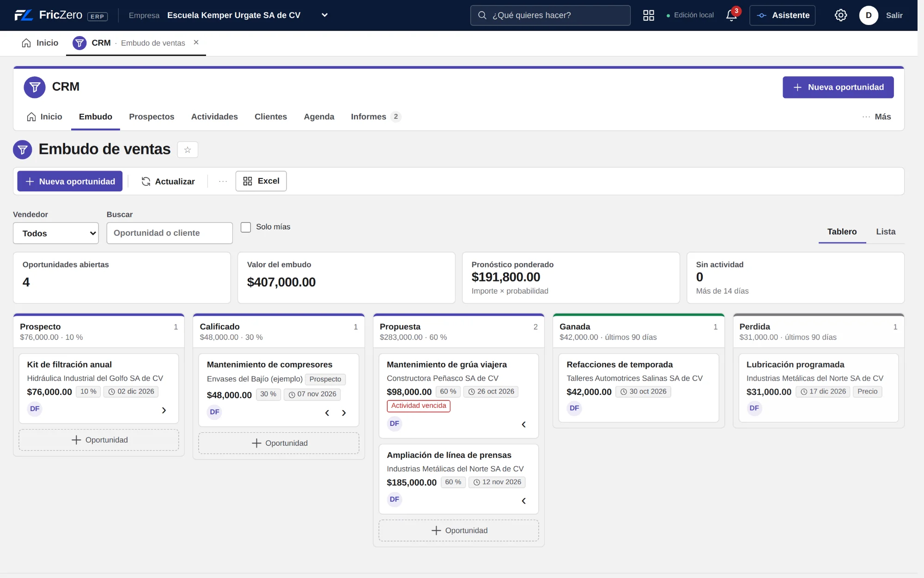Image resolution: width=924 pixels, height=578 pixels.
Task: Open the apps grid icon in header
Action: coord(649,15)
